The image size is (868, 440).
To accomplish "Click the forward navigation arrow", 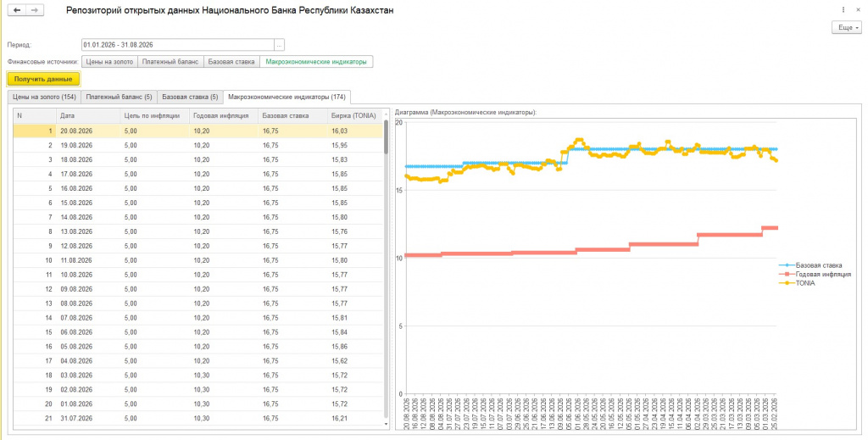I will (34, 10).
